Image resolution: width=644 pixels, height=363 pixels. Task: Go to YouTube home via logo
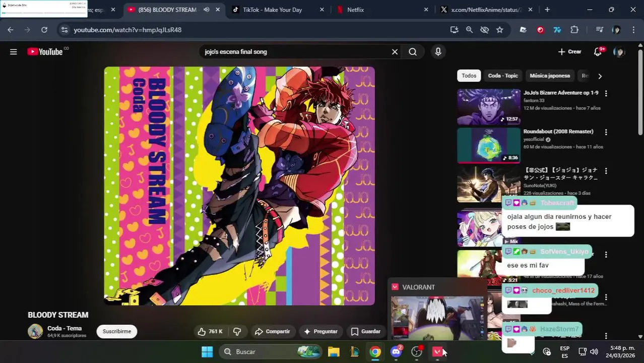pyautogui.click(x=45, y=51)
